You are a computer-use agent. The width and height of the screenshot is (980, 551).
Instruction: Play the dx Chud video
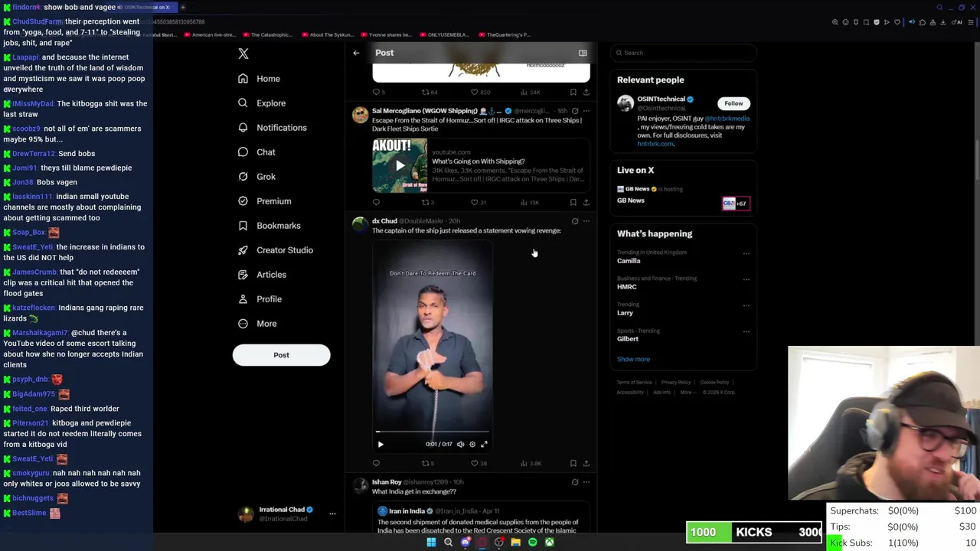pyautogui.click(x=381, y=444)
